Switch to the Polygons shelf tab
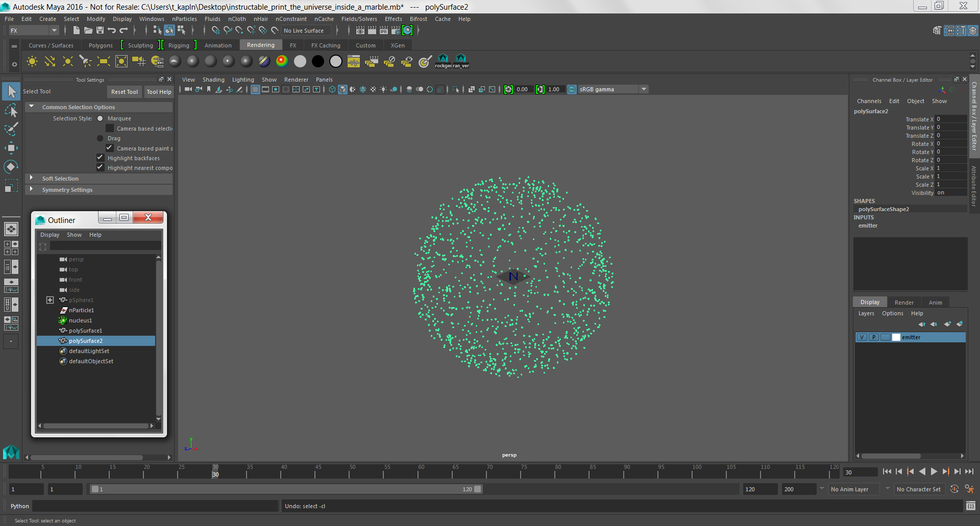The height and width of the screenshot is (526, 980). [x=101, y=45]
